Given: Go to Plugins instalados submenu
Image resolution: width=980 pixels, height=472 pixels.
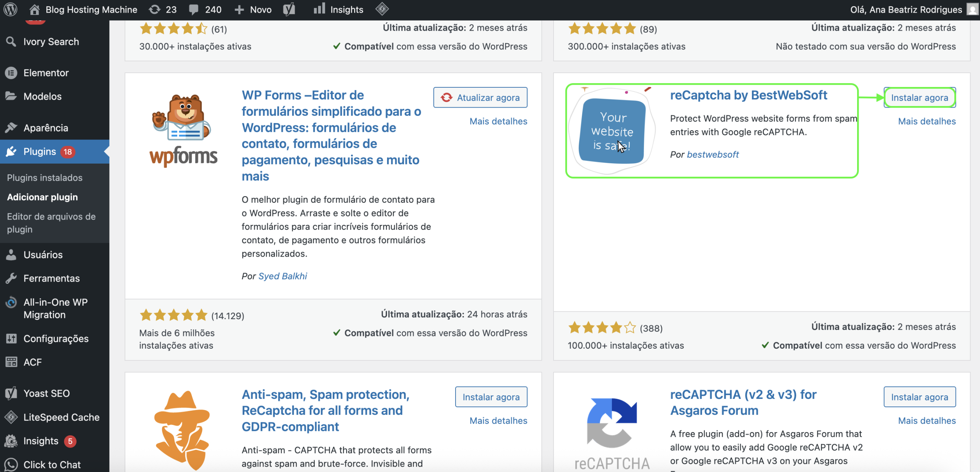Looking at the screenshot, I should coord(44,177).
